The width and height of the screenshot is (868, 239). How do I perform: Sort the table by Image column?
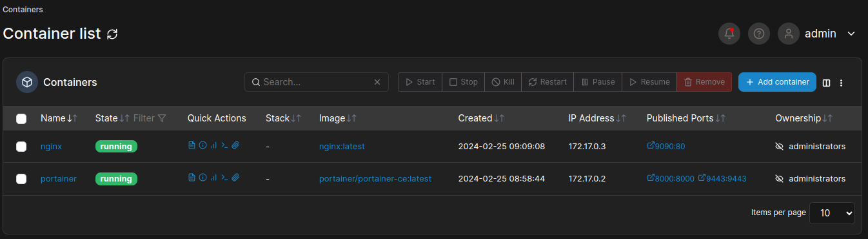[x=338, y=118]
